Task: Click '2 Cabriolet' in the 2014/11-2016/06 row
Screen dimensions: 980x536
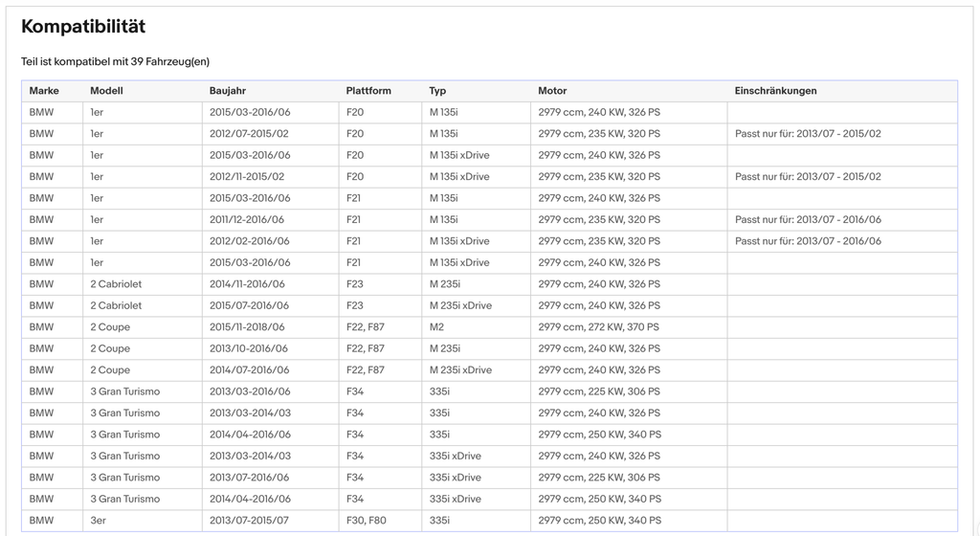Action: pyautogui.click(x=116, y=284)
